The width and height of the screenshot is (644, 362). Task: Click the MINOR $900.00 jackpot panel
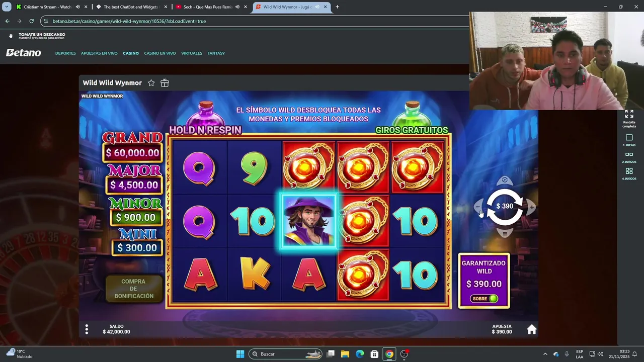coord(135,212)
